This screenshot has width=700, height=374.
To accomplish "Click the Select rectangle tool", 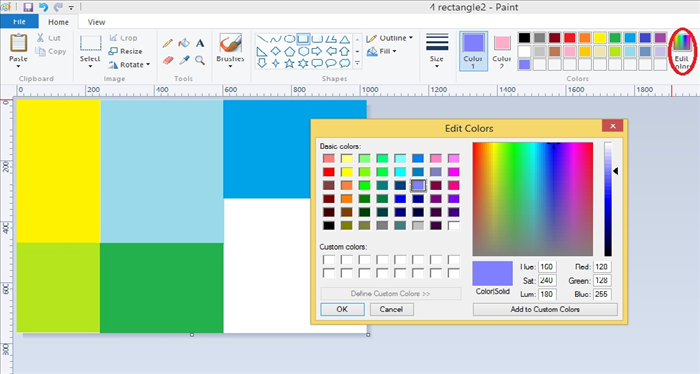I will pos(91,44).
